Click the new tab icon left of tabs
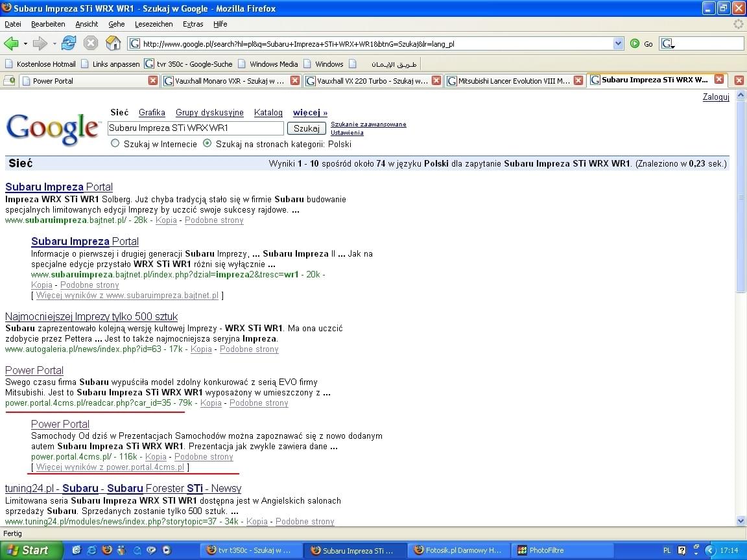Viewport: 747px width, 560px height. tap(9, 80)
